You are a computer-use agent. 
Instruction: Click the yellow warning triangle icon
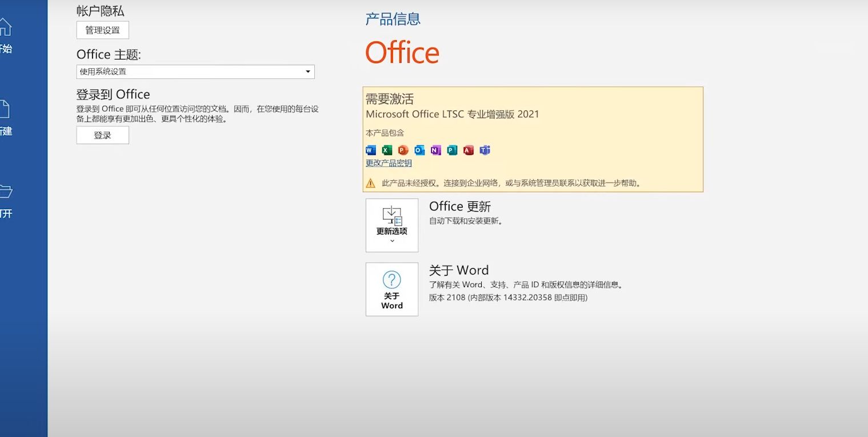(371, 184)
